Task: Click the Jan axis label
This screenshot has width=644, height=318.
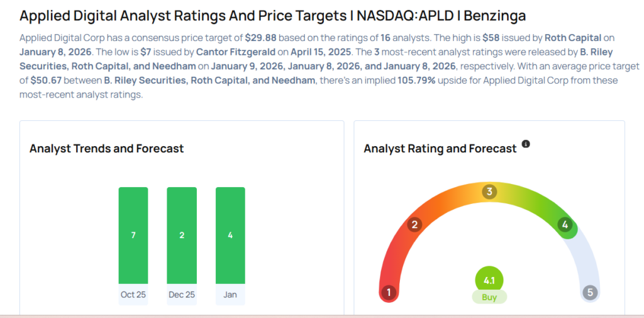Action: coord(230,294)
